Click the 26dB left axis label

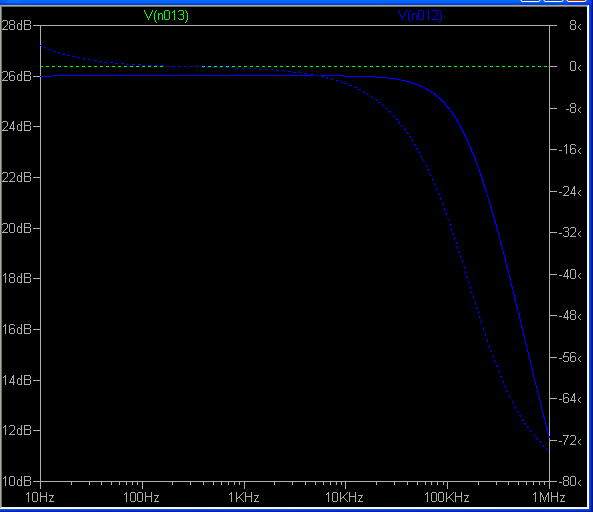point(16,76)
